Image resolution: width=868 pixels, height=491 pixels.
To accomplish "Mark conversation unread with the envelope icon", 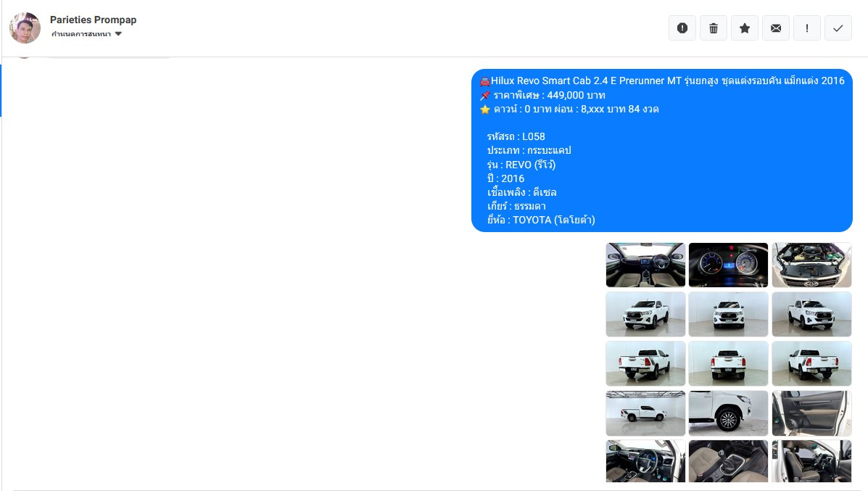I will click(776, 28).
